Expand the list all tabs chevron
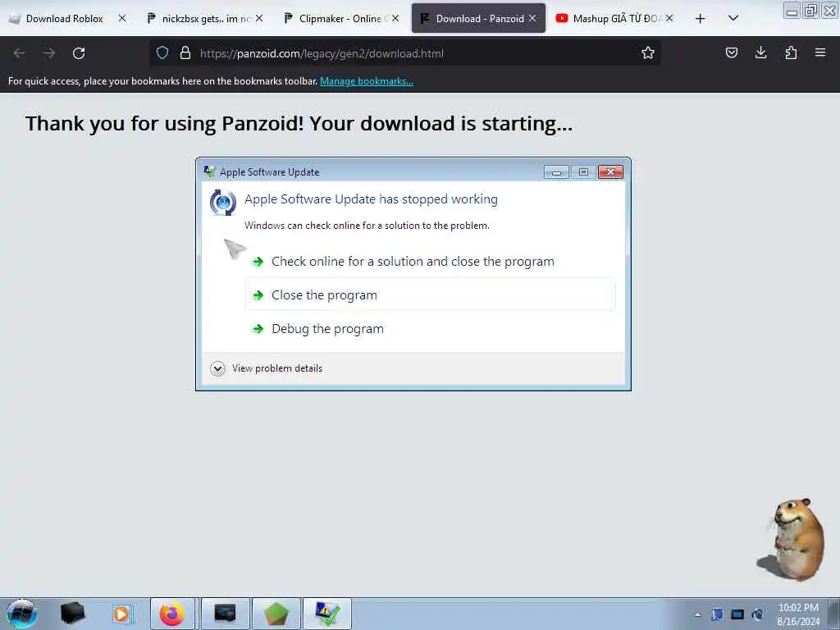This screenshot has height=630, width=840. 733,18
